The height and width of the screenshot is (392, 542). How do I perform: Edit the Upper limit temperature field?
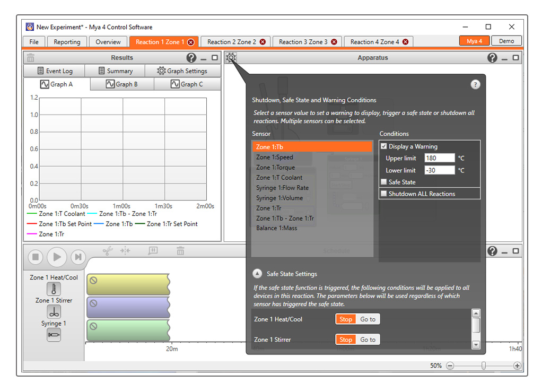[439, 158]
